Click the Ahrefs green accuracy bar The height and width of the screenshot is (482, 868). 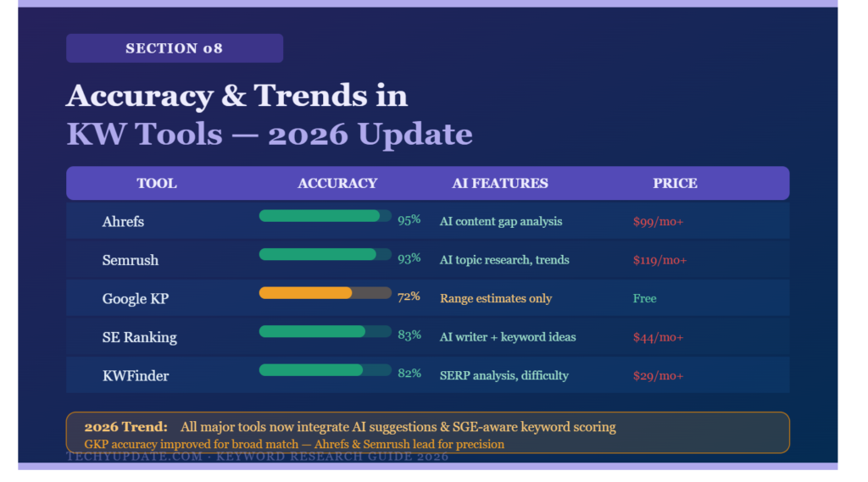[x=320, y=216]
